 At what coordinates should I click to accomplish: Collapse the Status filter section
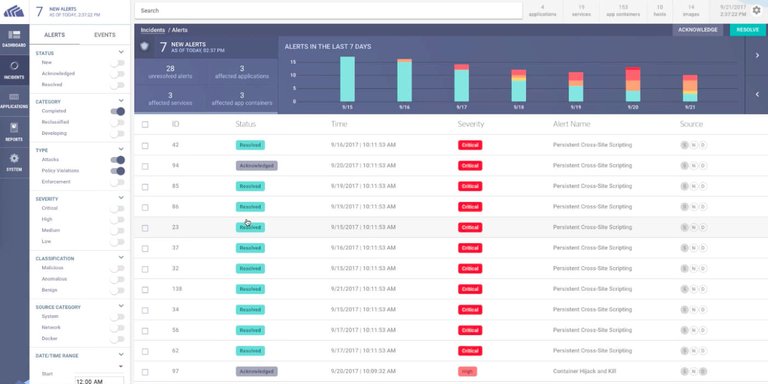121,52
